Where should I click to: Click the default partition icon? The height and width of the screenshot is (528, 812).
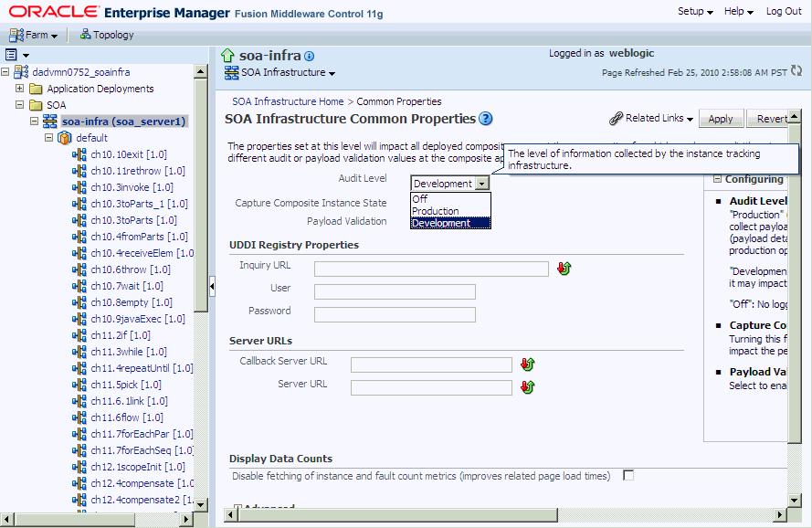[x=64, y=138]
